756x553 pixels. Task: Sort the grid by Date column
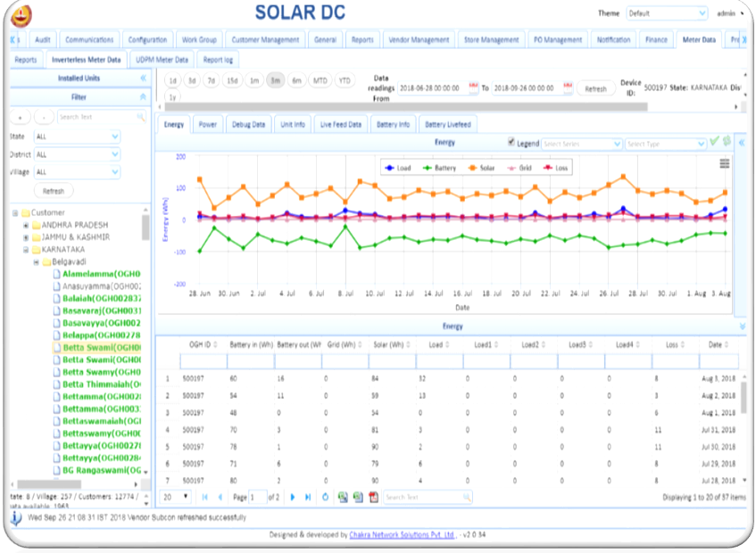pyautogui.click(x=719, y=344)
